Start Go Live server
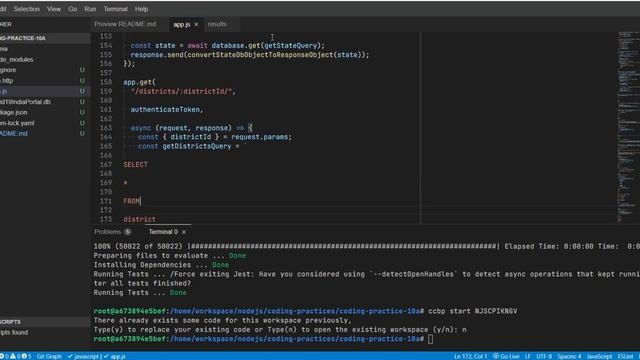This screenshot has height=360, width=640. (x=506, y=356)
